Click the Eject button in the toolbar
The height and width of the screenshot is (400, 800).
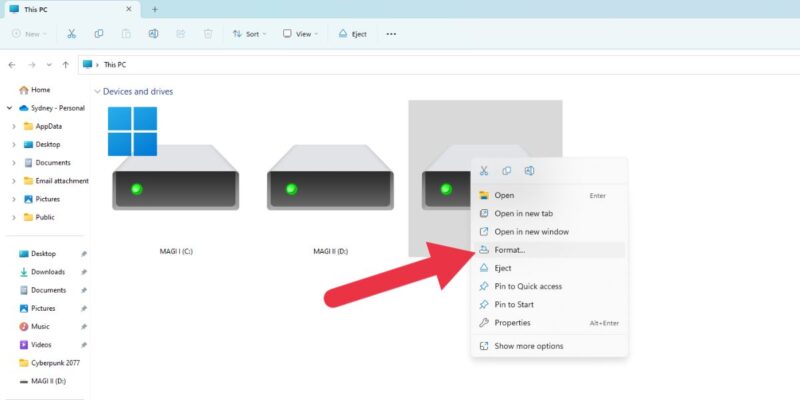353,34
